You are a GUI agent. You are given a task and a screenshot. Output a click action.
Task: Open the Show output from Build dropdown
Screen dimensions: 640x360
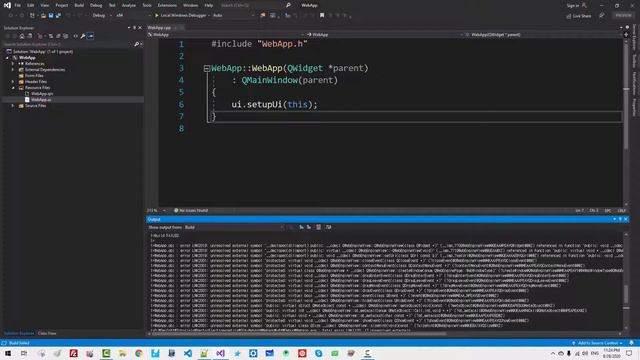(234, 227)
